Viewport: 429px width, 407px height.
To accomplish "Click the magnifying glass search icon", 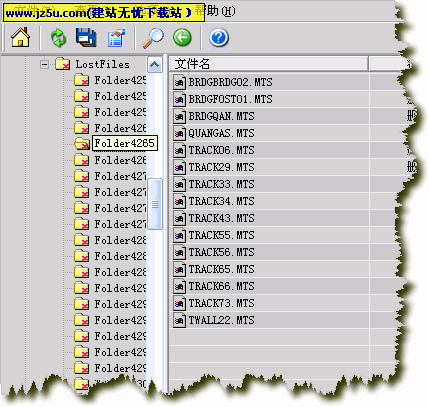I will tap(153, 38).
